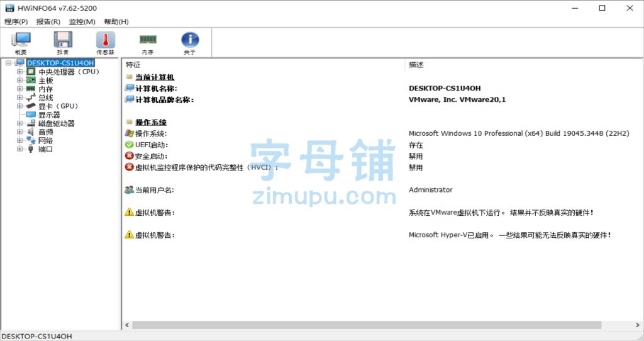This screenshot has height=341, width=644.
Task: Select the 端口 ports tree item
Action: [45, 150]
